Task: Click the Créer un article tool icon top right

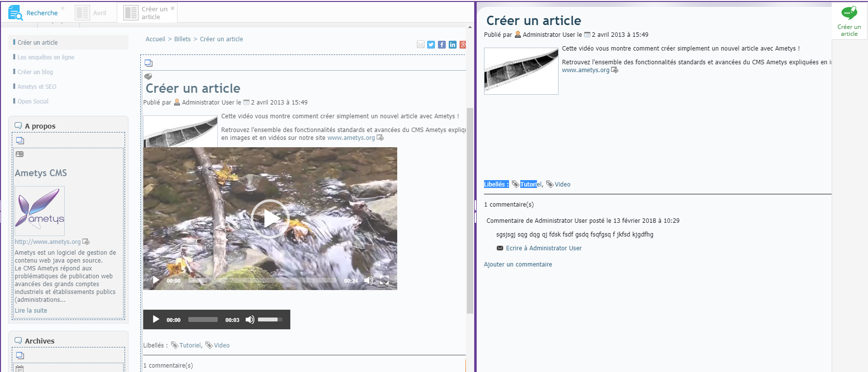Action: click(849, 21)
